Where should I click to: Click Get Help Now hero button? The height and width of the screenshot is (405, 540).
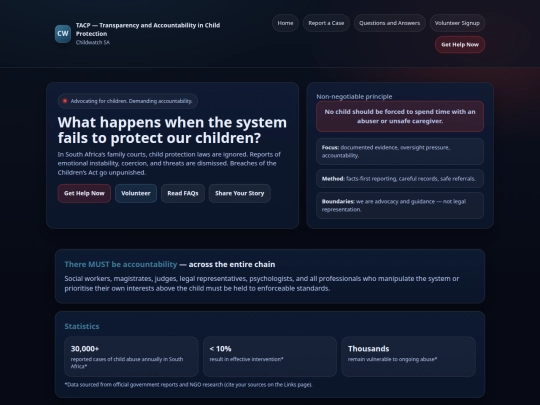click(84, 193)
